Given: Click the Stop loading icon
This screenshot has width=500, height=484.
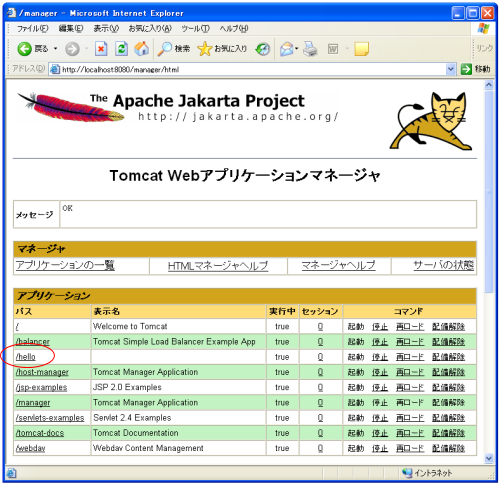Looking at the screenshot, I should (101, 49).
